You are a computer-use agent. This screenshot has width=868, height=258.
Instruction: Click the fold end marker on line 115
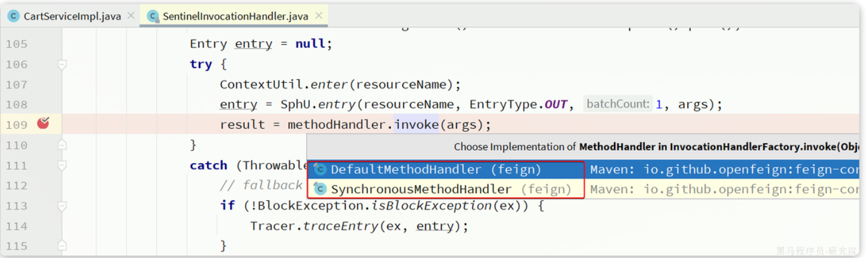pyautogui.click(x=62, y=246)
